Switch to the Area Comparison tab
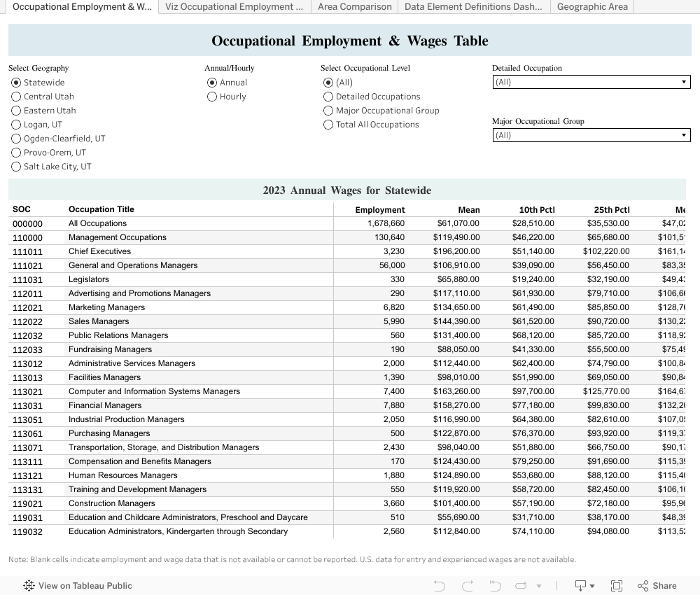700x595 pixels. [354, 7]
